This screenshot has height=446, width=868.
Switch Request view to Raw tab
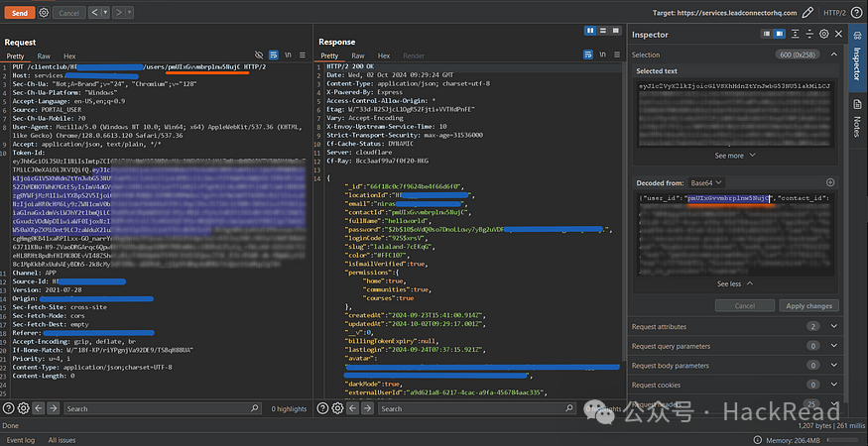tap(45, 56)
